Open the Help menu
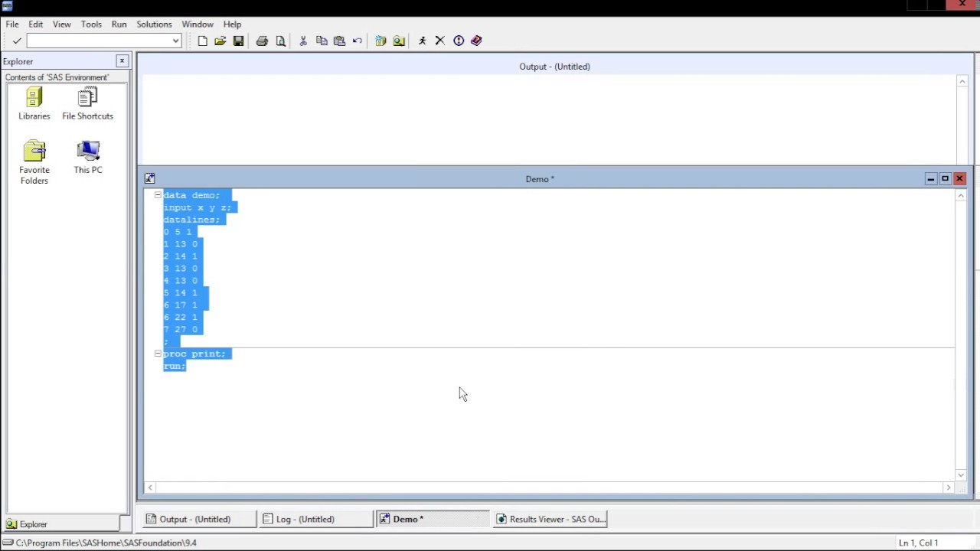The height and width of the screenshot is (551, 980). click(232, 24)
